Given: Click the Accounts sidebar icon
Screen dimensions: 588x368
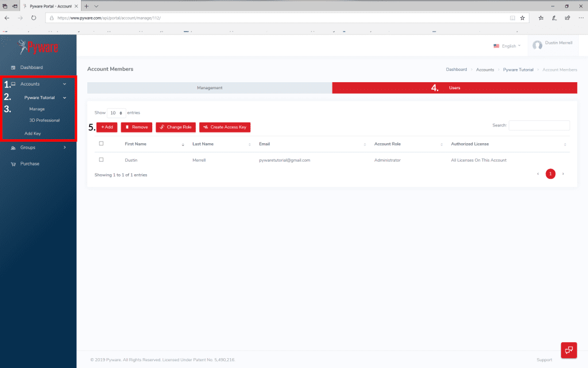Looking at the screenshot, I should click(13, 84).
